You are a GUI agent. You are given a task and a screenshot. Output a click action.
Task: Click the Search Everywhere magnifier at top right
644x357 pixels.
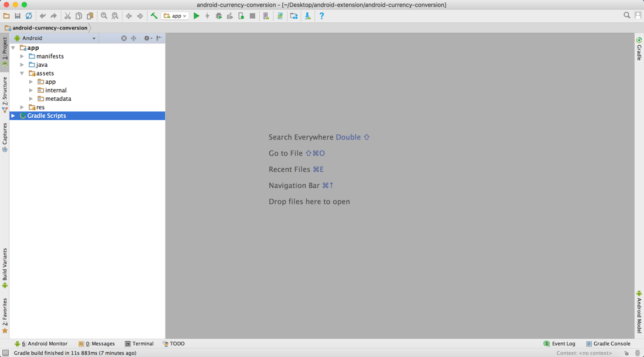coord(627,15)
